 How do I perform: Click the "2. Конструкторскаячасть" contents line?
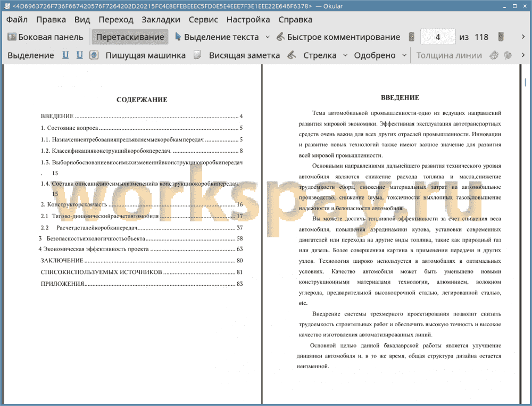[142, 204]
